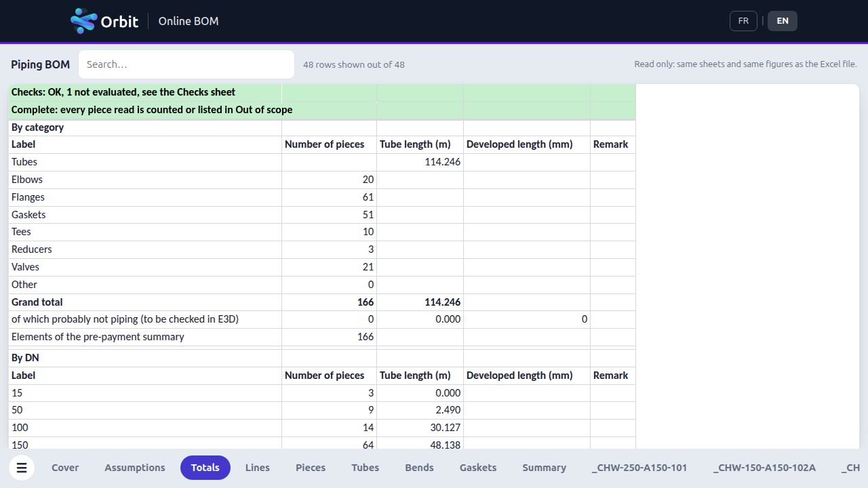Image resolution: width=868 pixels, height=488 pixels.
Task: Click the Grand total pieces value 166
Action: click(x=366, y=302)
